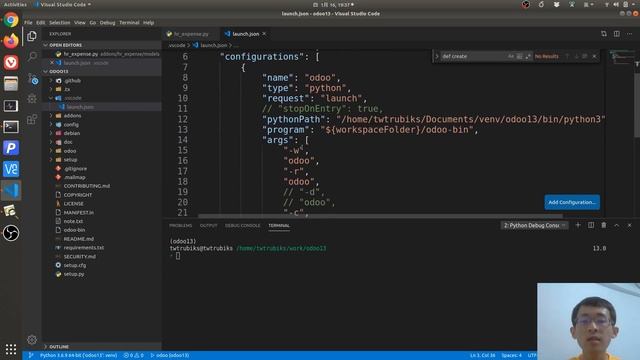The image size is (640, 360).
Task: Switch to the hr_expense.py editor tab
Action: coord(191,34)
